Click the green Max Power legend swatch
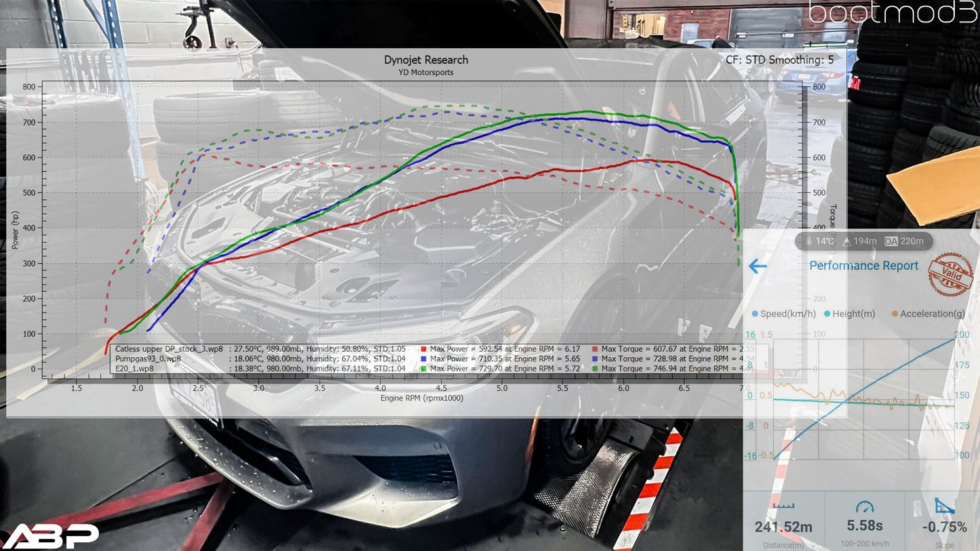The width and height of the screenshot is (980, 551). (423, 369)
